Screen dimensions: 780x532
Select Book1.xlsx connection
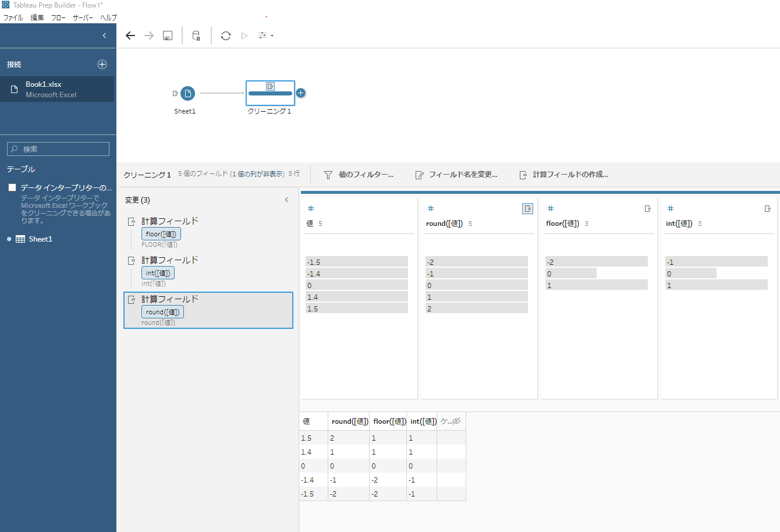click(57, 89)
